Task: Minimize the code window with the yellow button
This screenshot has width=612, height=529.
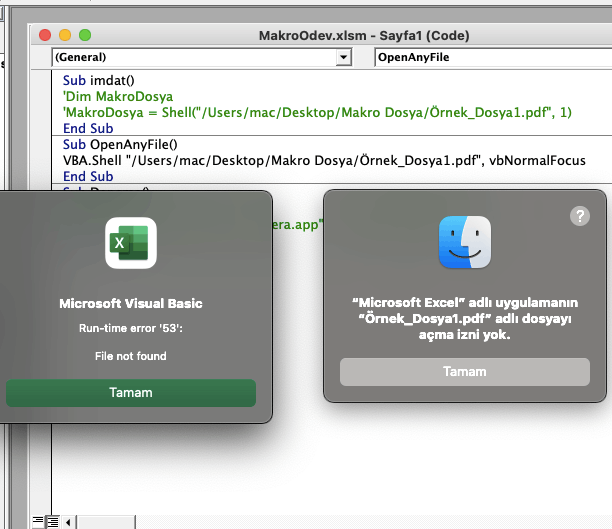Action: pyautogui.click(x=65, y=35)
